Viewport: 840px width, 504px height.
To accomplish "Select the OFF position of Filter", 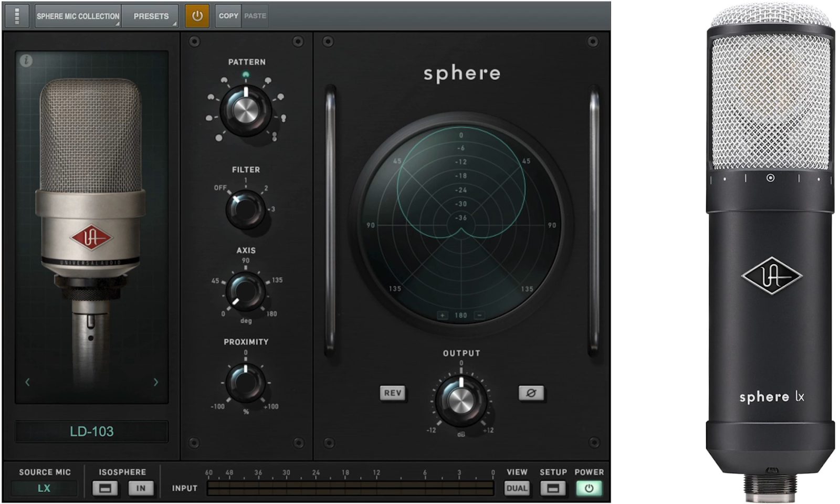I will point(220,187).
